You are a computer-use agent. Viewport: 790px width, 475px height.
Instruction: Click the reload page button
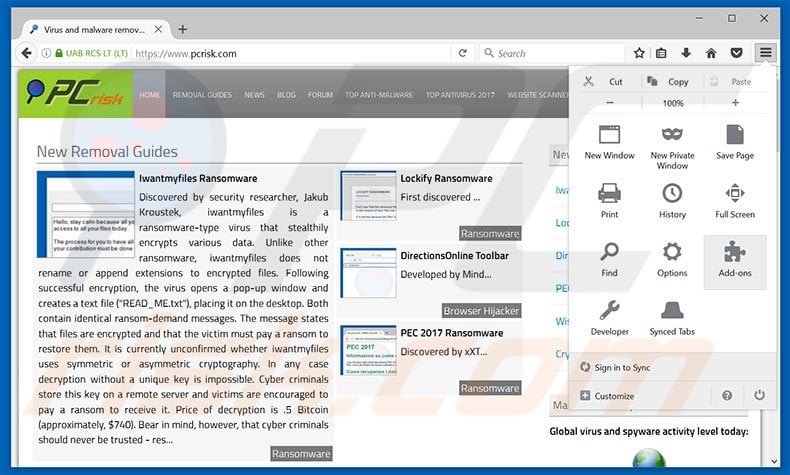click(x=463, y=53)
